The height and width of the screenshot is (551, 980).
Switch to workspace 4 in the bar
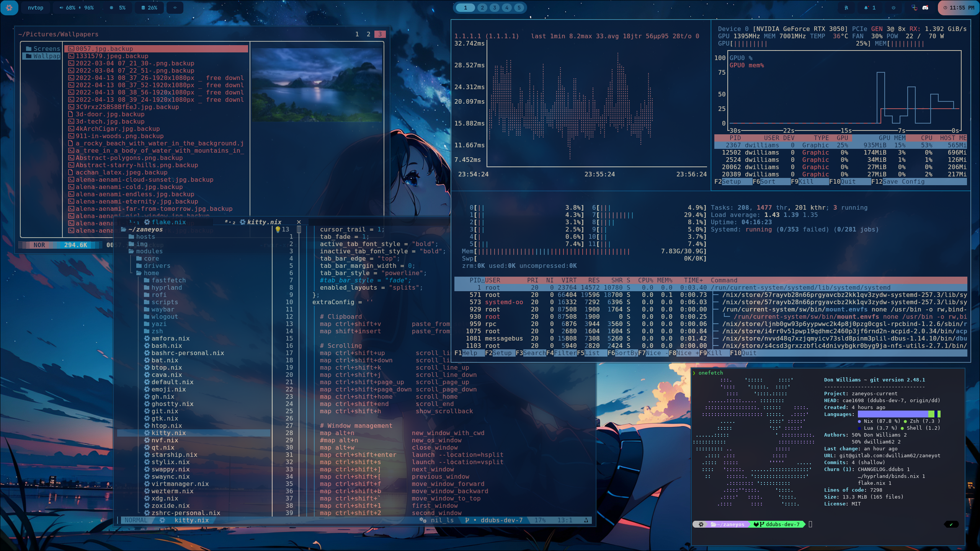[x=507, y=8]
